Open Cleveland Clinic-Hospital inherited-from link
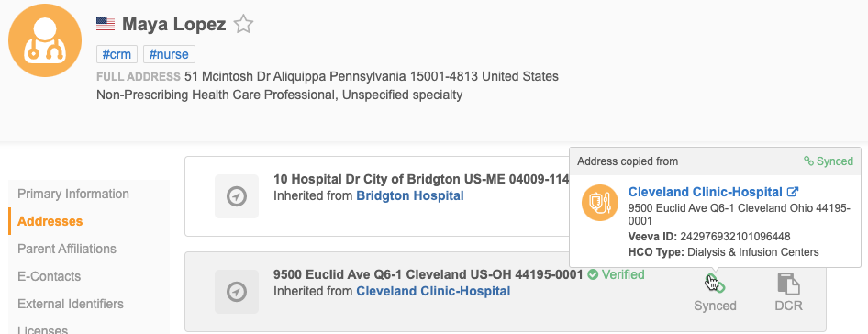The width and height of the screenshot is (868, 334). (x=433, y=291)
